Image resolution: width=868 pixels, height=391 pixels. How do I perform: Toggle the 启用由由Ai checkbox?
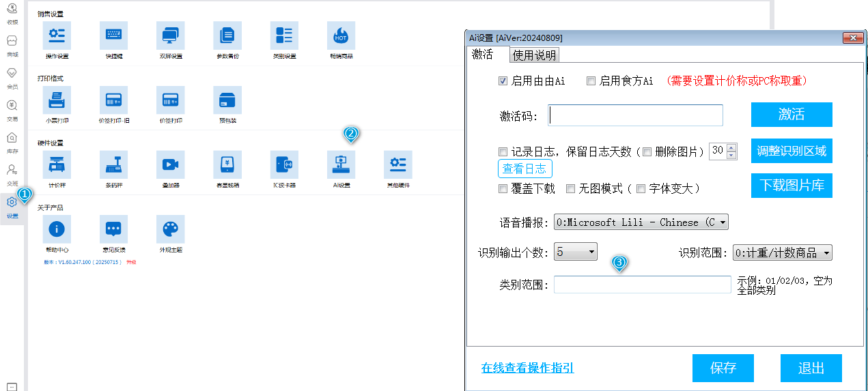pos(503,81)
